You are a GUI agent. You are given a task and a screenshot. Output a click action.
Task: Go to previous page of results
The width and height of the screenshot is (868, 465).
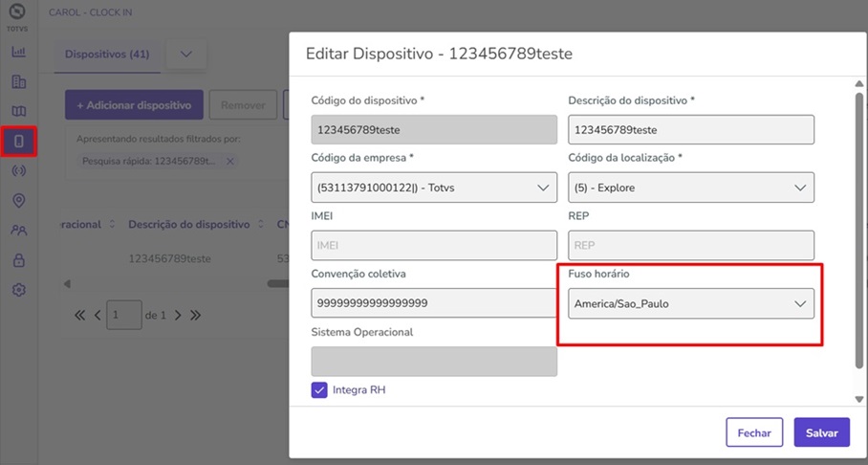coord(98,316)
